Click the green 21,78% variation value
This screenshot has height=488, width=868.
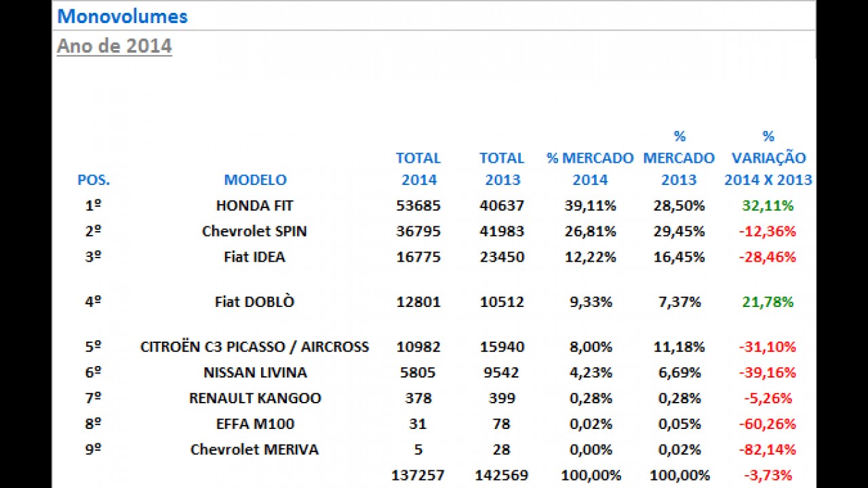coord(768,302)
